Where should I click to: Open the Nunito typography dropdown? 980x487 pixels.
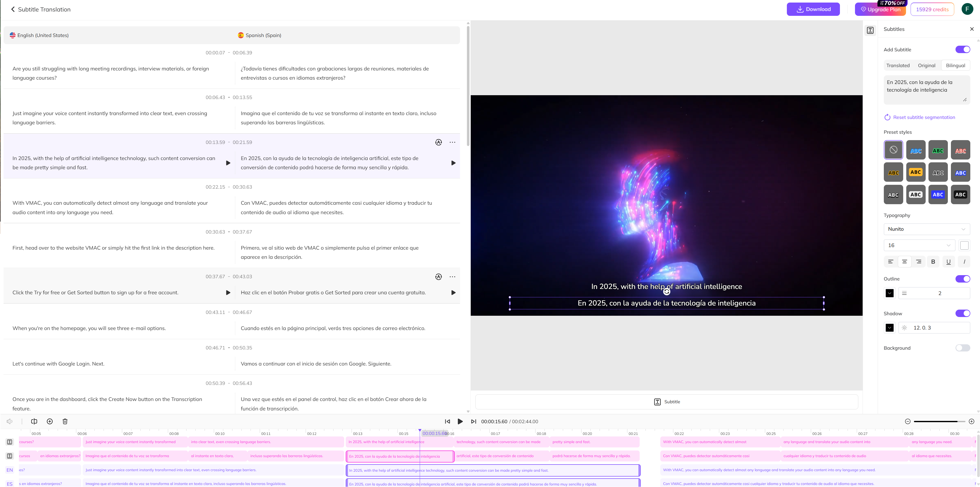point(926,229)
